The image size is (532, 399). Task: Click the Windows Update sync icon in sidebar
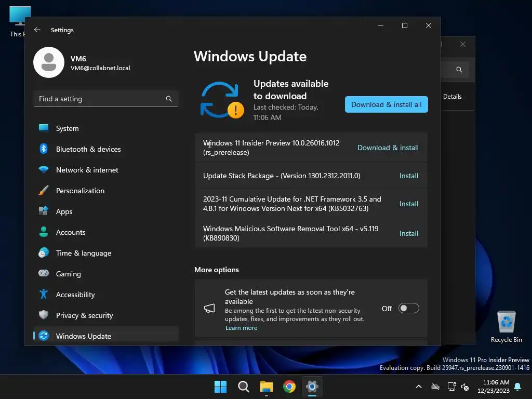[x=44, y=336]
